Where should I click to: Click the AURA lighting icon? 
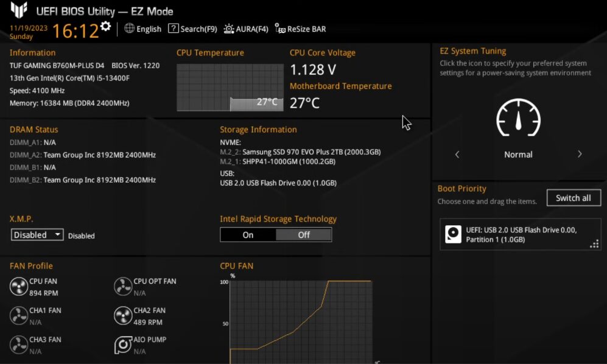click(x=229, y=29)
